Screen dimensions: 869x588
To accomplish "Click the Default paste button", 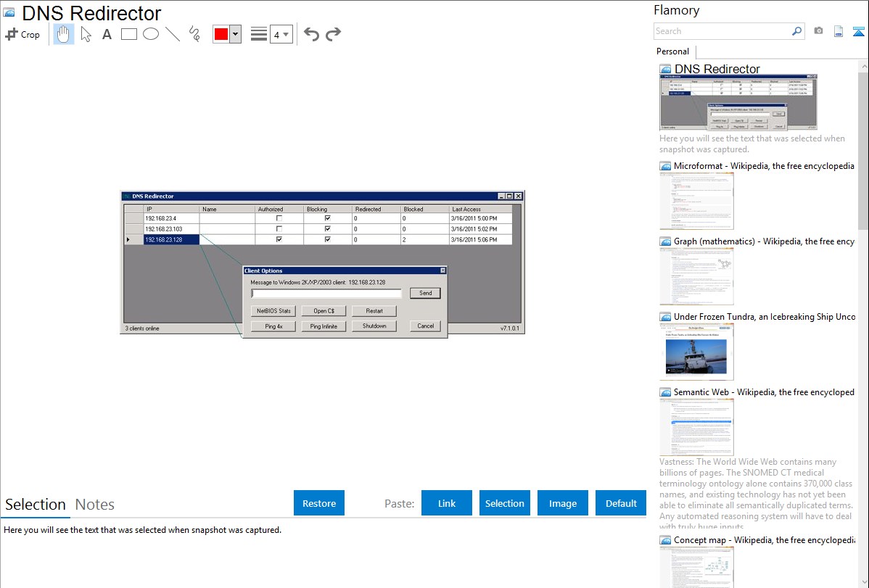I will tap(621, 503).
